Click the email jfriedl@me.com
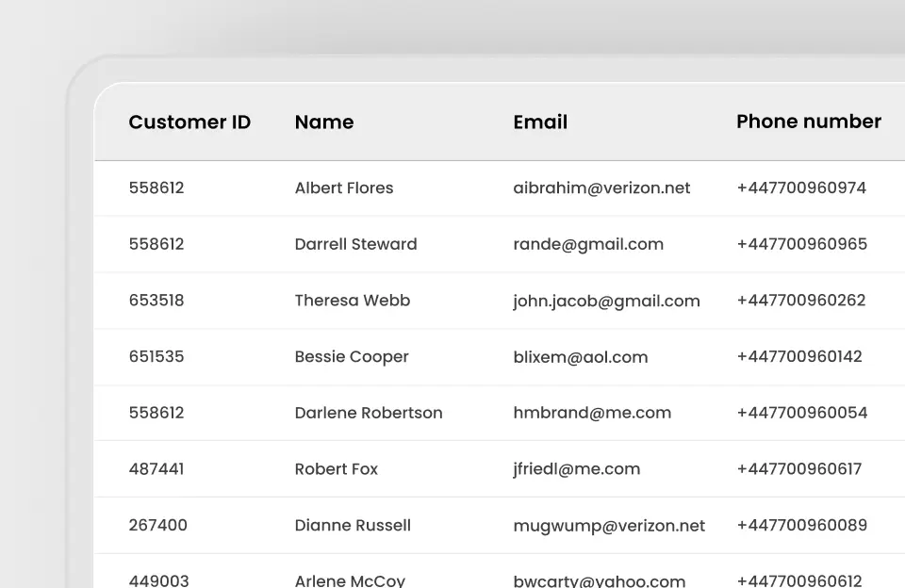 click(577, 469)
